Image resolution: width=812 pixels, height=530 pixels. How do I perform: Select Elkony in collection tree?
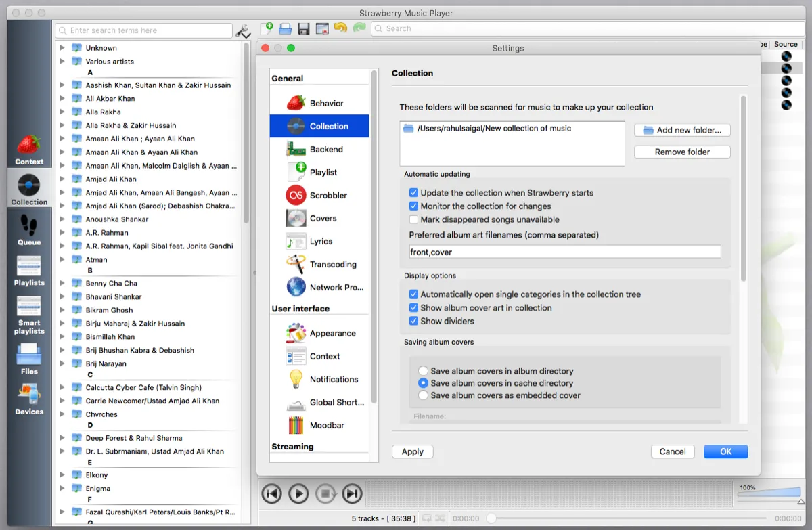click(x=97, y=475)
